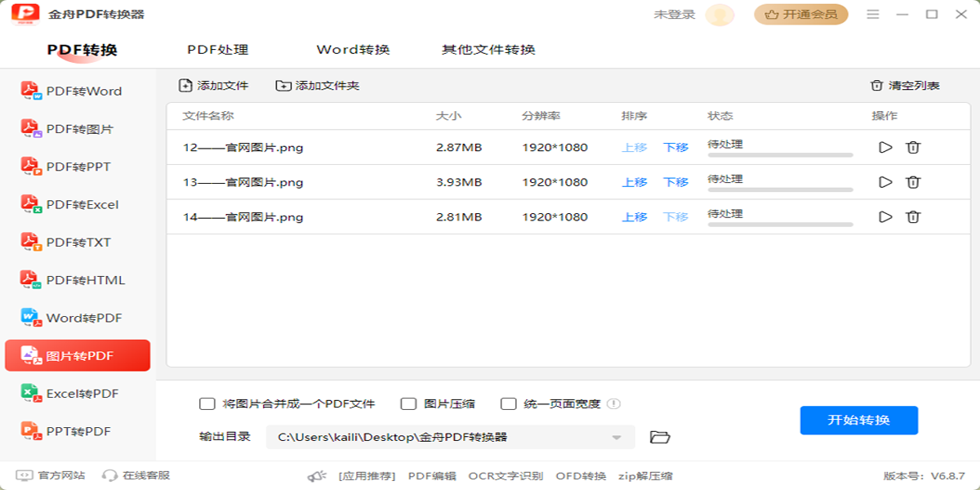This screenshot has width=980, height=490.
Task: Delete 13——官网图片.png with its trash icon
Action: tap(913, 182)
